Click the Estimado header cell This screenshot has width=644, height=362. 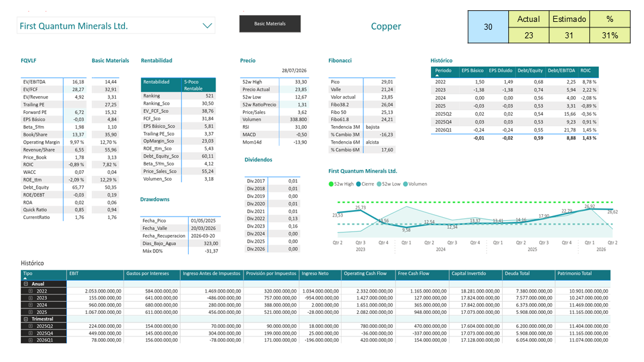pyautogui.click(x=569, y=19)
